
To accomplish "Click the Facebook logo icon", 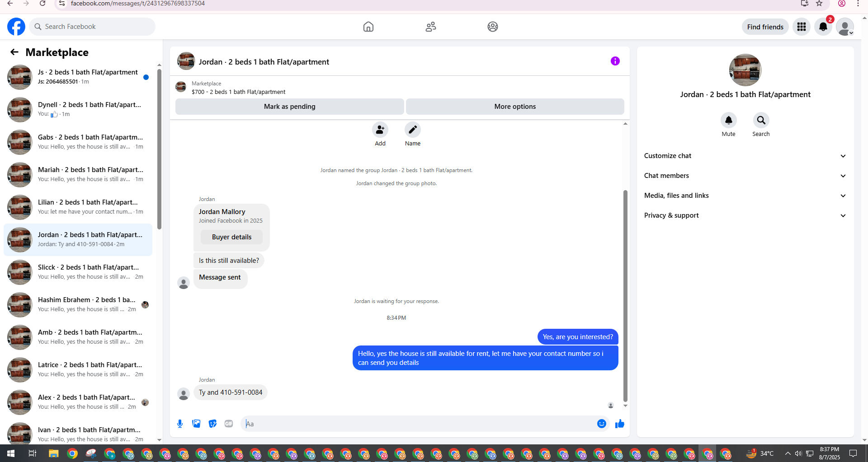I will tap(16, 27).
